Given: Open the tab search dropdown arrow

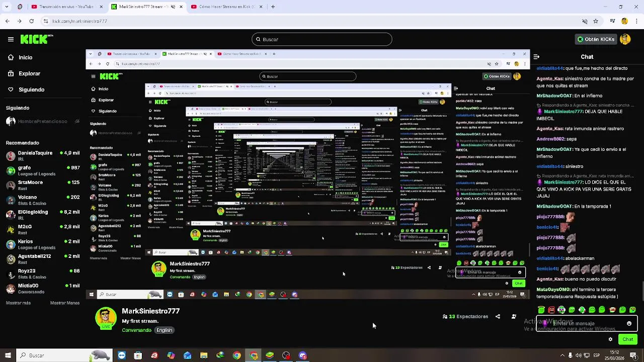Looking at the screenshot, I should tap(7, 7).
